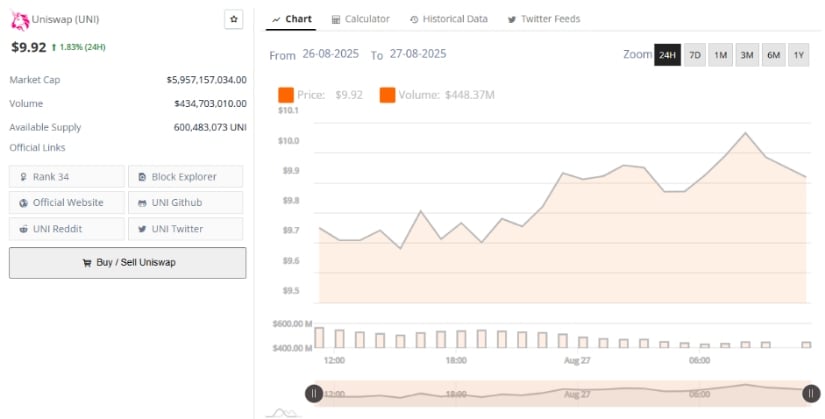Switch to the Calculator tab
Screen dimensions: 825x419
[x=360, y=19]
